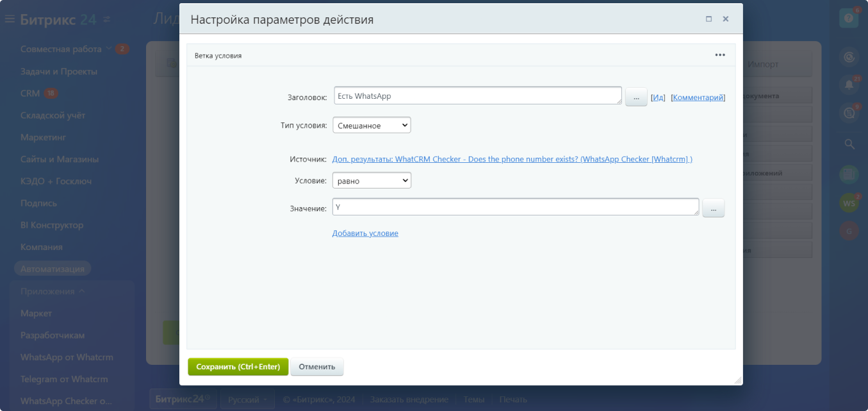Click the help question mark icon
868x411 pixels.
pos(849,19)
